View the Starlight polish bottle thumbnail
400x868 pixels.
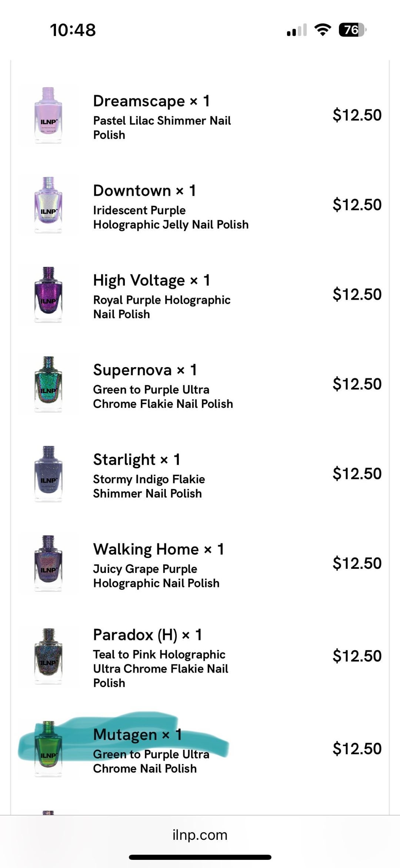point(48,474)
